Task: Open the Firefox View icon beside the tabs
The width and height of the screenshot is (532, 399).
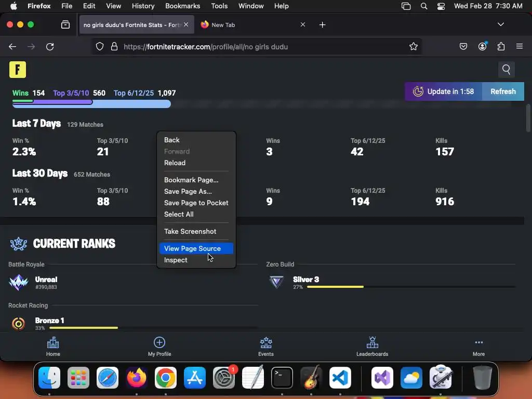Action: click(65, 25)
